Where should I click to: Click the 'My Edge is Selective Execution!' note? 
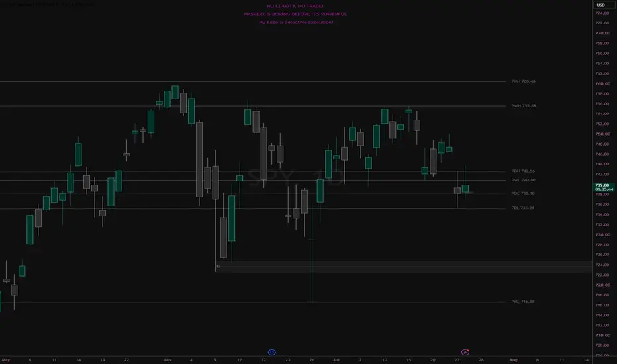coord(296,22)
